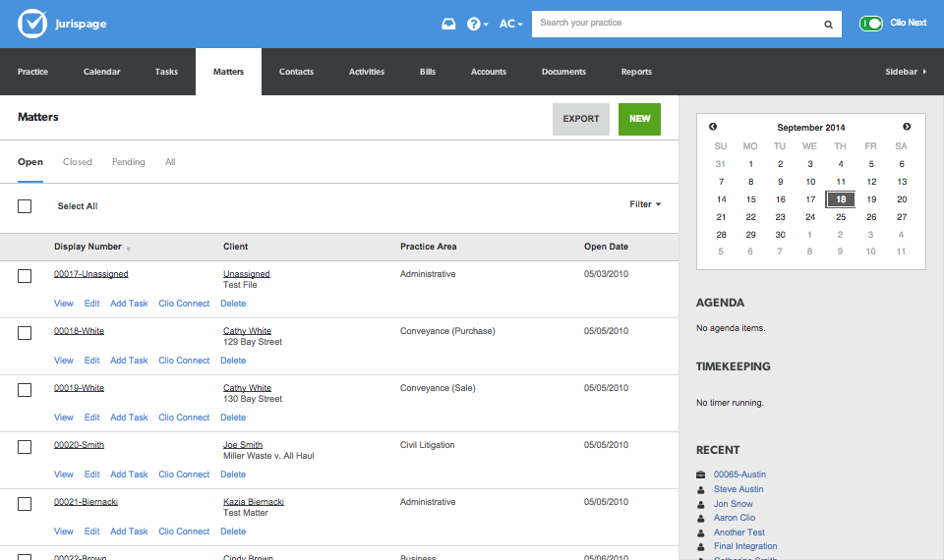Click person icon next to Another Test
The image size is (944, 560).
pos(701,532)
